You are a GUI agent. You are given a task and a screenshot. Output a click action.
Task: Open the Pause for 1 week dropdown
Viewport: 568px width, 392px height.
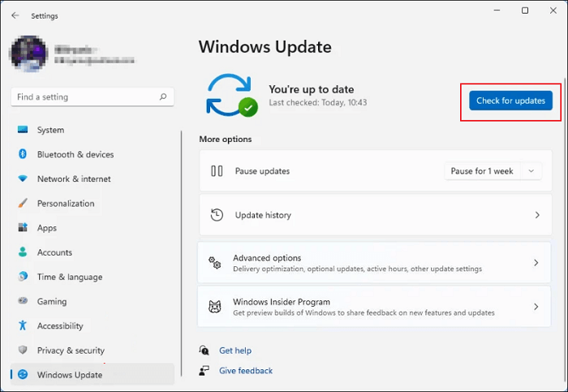493,171
